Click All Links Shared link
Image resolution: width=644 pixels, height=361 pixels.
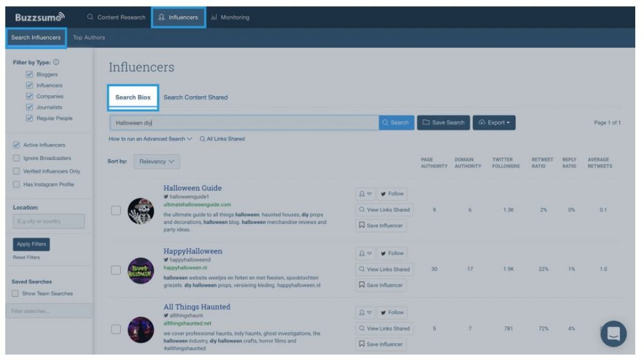click(222, 139)
